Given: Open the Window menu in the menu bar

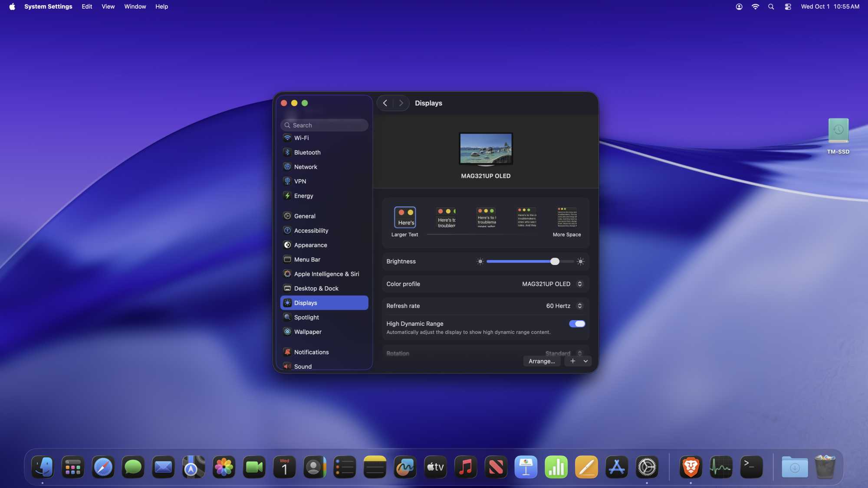Looking at the screenshot, I should (135, 7).
